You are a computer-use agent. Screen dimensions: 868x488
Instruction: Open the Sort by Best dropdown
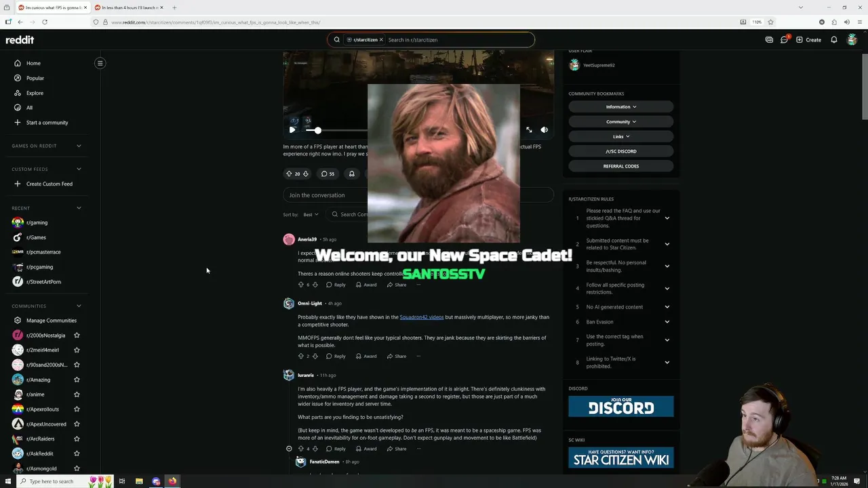pos(311,214)
